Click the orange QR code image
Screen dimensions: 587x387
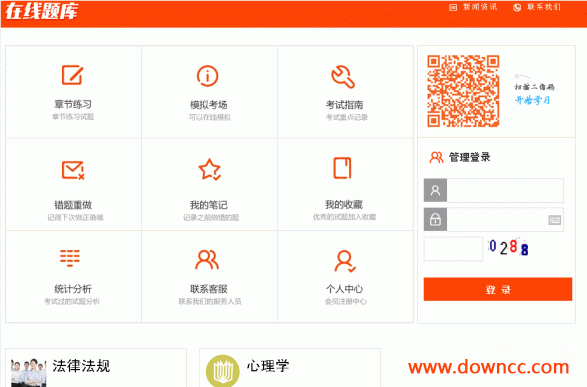point(463,91)
